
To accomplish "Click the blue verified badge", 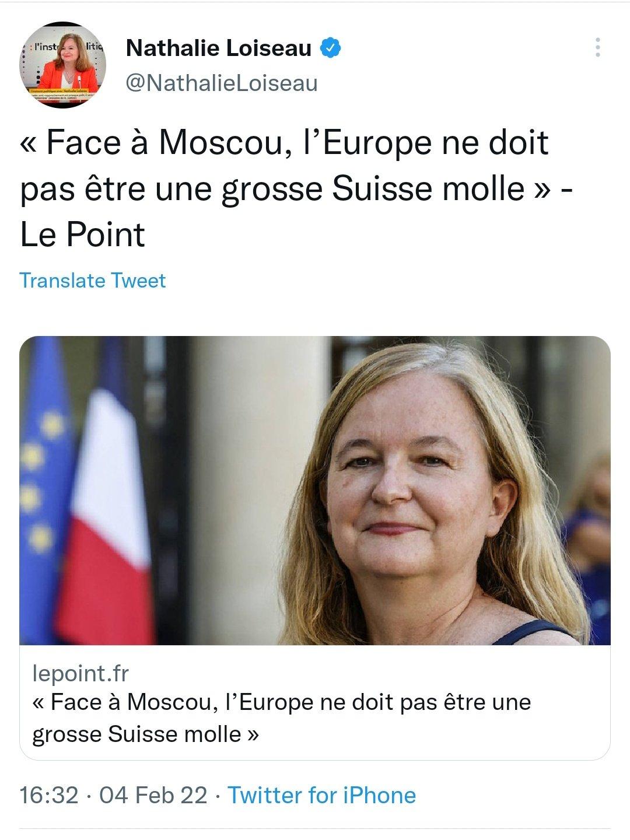I will [x=330, y=48].
